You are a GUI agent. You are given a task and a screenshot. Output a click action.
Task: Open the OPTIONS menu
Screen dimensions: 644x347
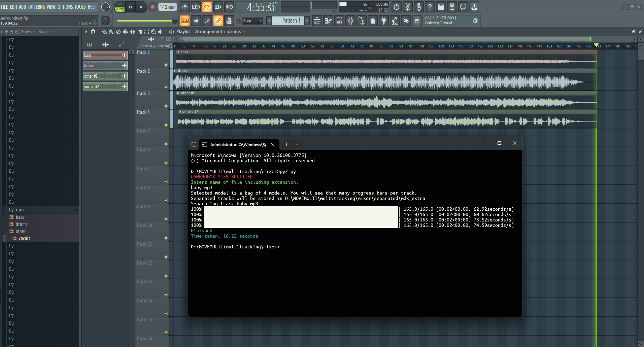click(65, 7)
